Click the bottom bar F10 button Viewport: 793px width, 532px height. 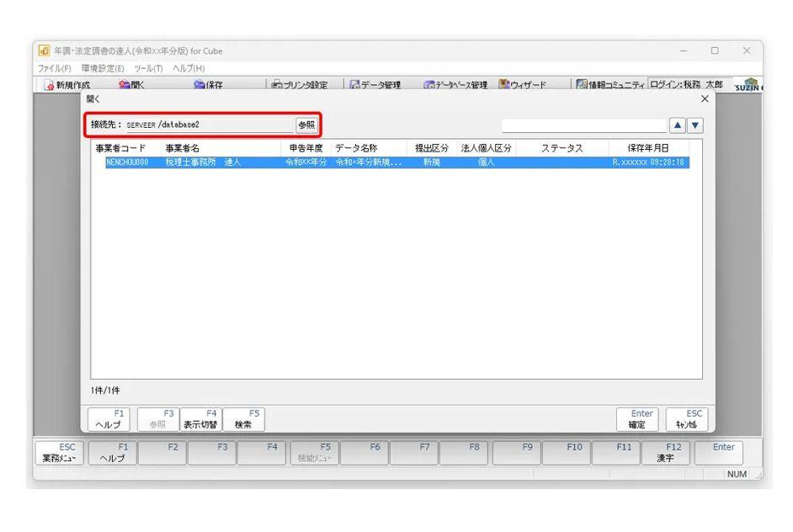coord(566,453)
